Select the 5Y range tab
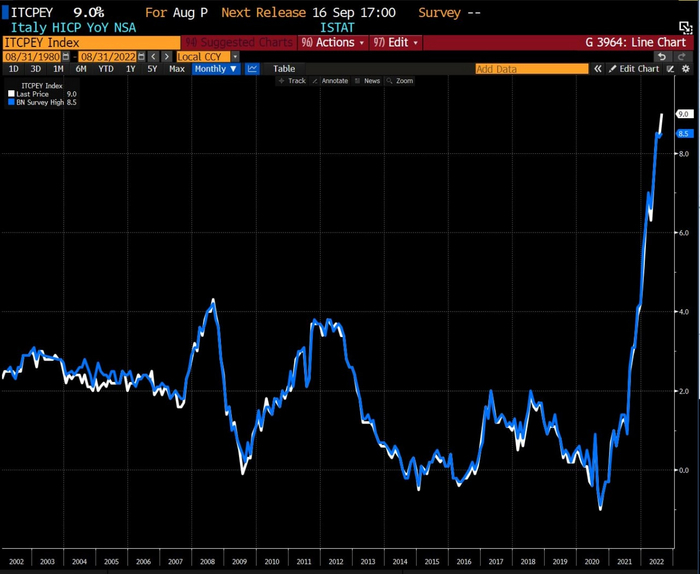700x574 pixels. tap(152, 69)
